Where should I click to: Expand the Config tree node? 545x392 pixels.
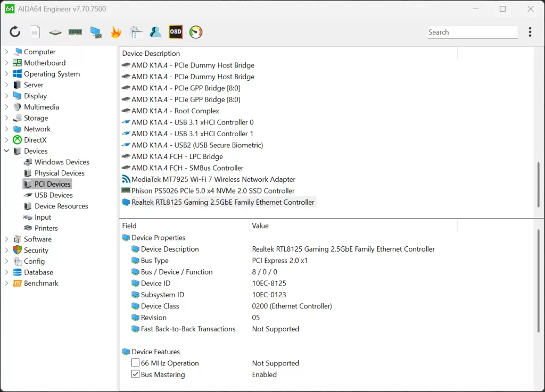[x=6, y=261]
